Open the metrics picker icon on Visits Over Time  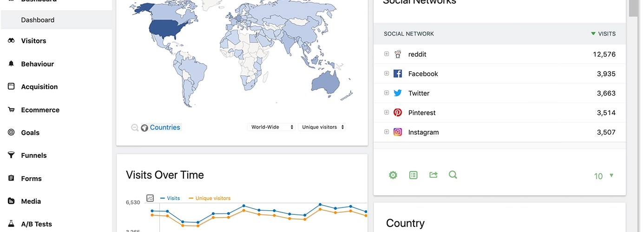coord(150,198)
